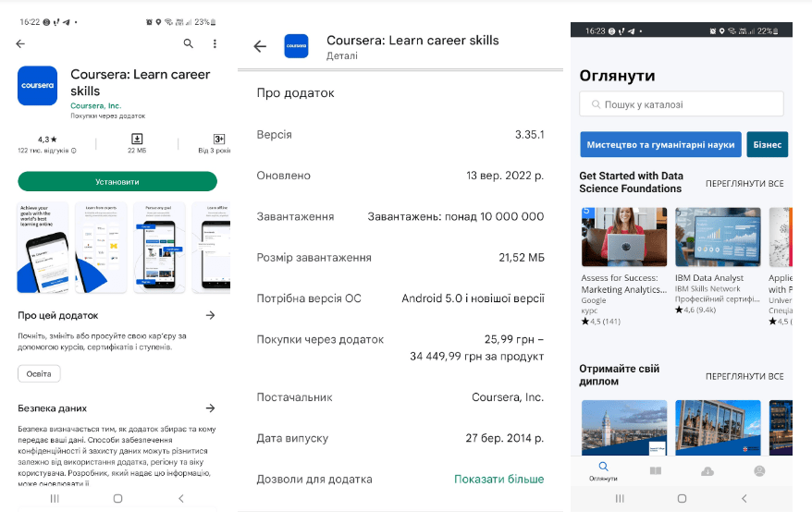Open the three-dot overflow menu
The width and height of the screenshot is (812, 523).
215,43
